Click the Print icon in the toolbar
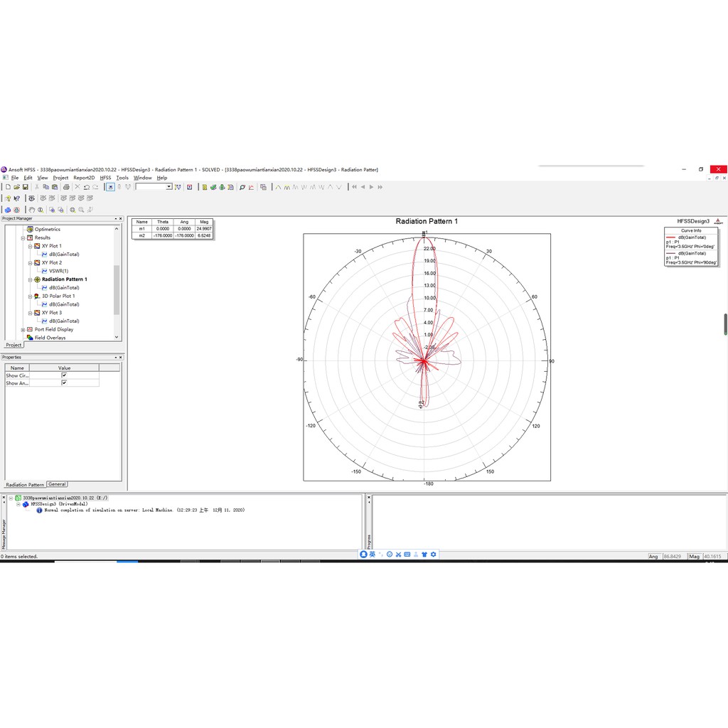This screenshot has width=728, height=728. click(66, 187)
